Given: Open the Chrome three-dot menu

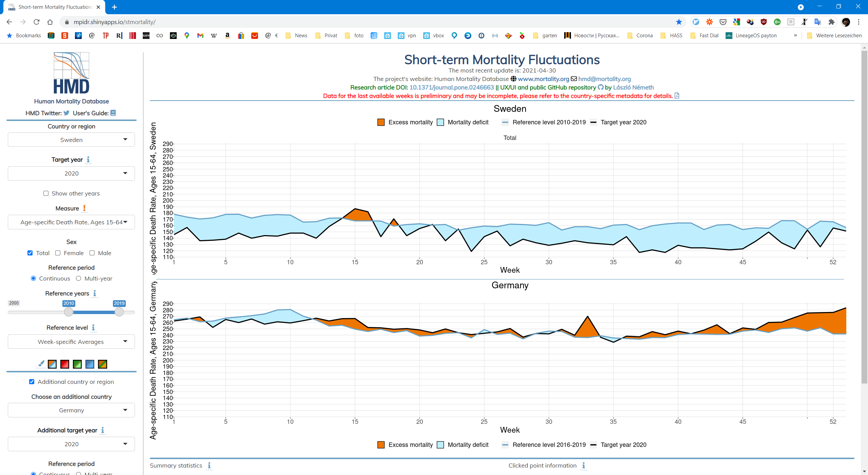Looking at the screenshot, I should 859,22.
